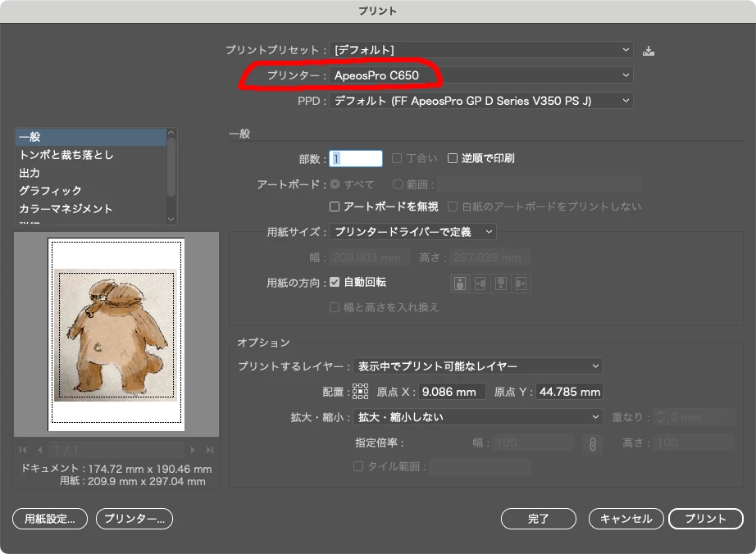The height and width of the screenshot is (554, 756).
Task: Go to previous page in preview navigation
Action: (x=39, y=450)
